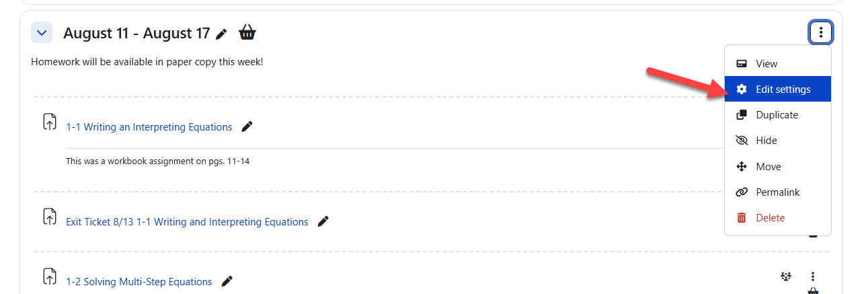868x294 pixels.
Task: Choose Permalink from the section menu
Action: pos(777,192)
